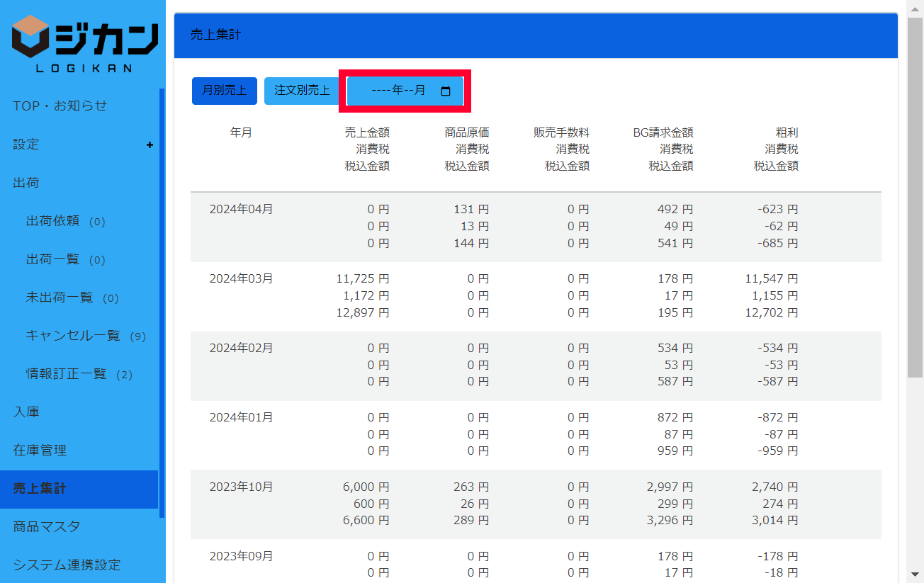Open TOP・お知らせ page
This screenshot has width=924, height=583.
(60, 106)
